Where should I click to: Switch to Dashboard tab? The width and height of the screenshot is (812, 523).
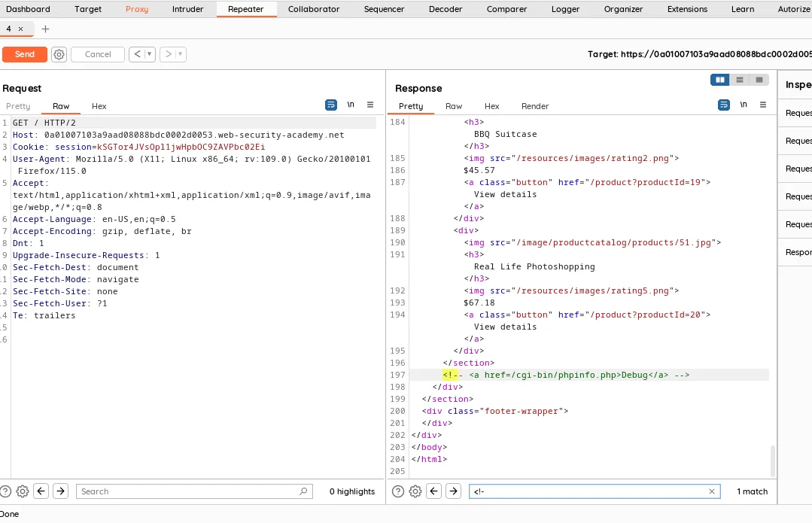tap(28, 9)
